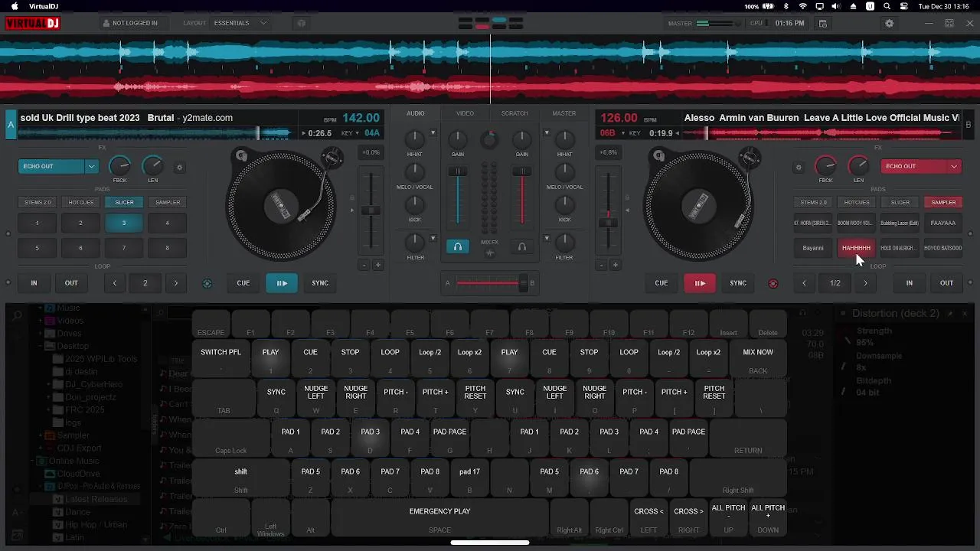Click left MELO / VOCAL knob
The width and height of the screenshot is (980, 551).
tap(415, 172)
